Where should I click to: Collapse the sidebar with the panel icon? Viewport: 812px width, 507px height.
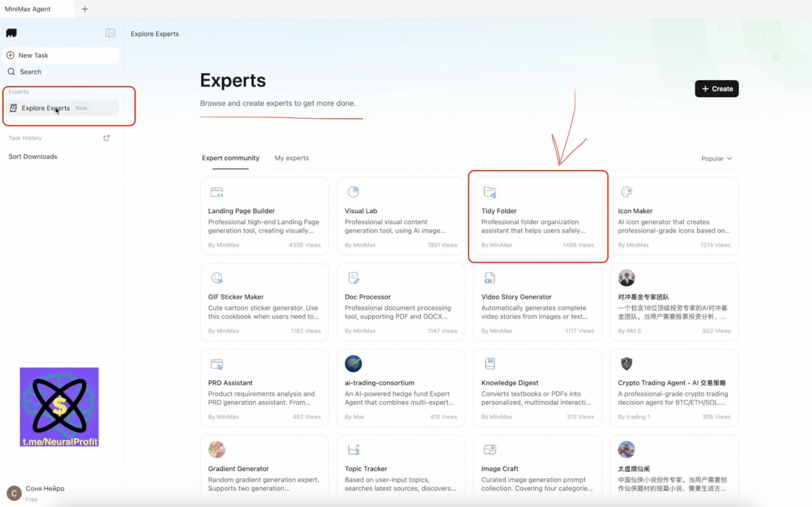(110, 33)
